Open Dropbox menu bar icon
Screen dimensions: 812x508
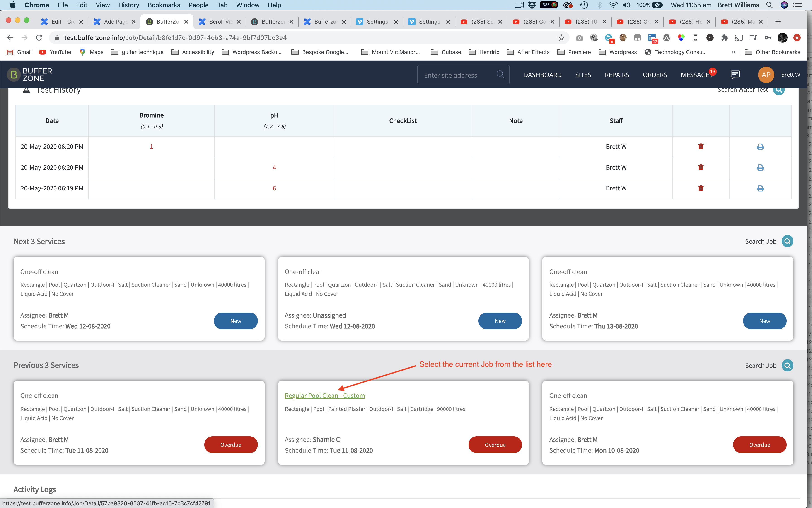click(532, 5)
